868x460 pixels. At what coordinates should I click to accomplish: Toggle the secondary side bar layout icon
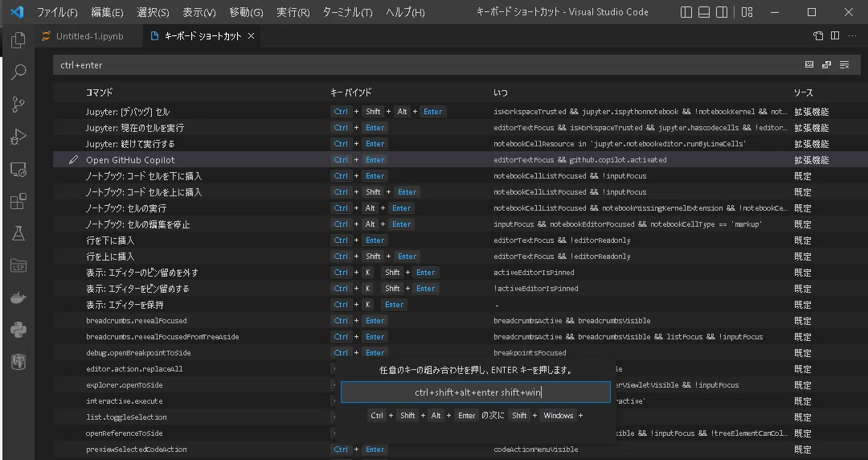[722, 12]
